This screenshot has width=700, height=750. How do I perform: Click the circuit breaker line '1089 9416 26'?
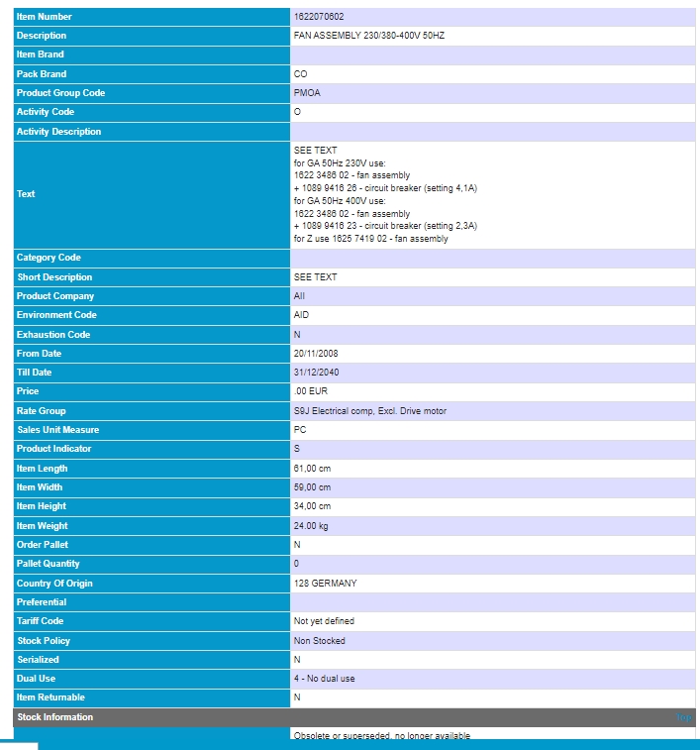click(x=385, y=188)
